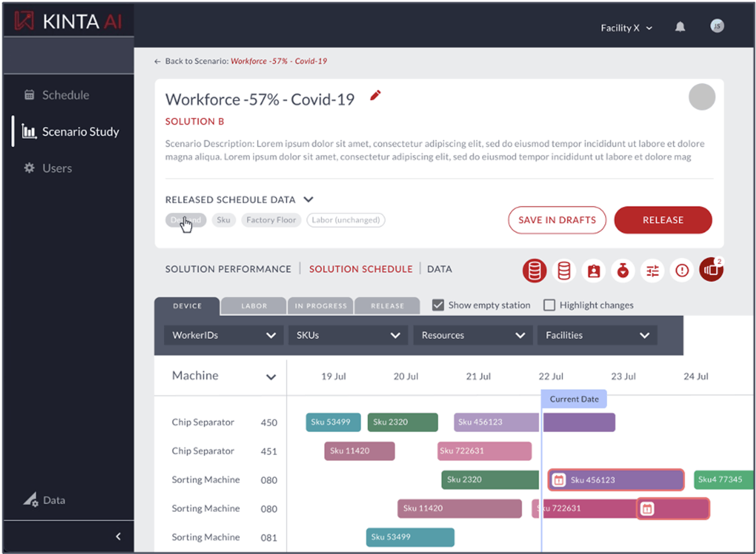Click the calendar icon on Sku 722631 bar
The height and width of the screenshot is (554, 756).
coord(647,509)
